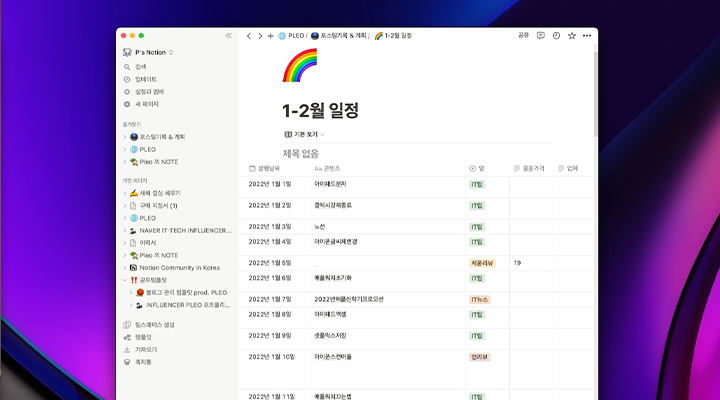Open the rainbow breadcrumb for the current page
This screenshot has height=400, width=720.
pyautogui.click(x=393, y=36)
